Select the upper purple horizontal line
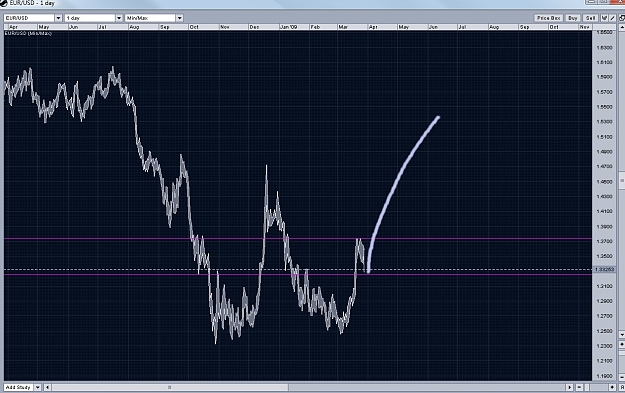625x393 pixels. pos(298,239)
